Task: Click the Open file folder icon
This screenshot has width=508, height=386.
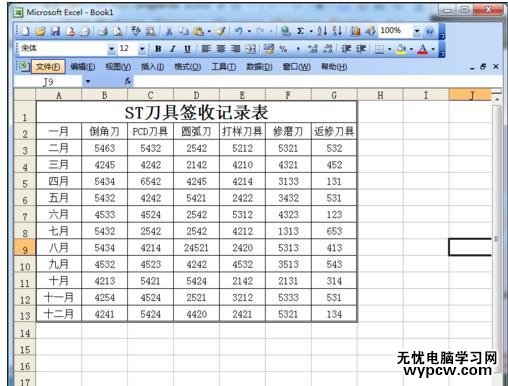Action: 40,31
